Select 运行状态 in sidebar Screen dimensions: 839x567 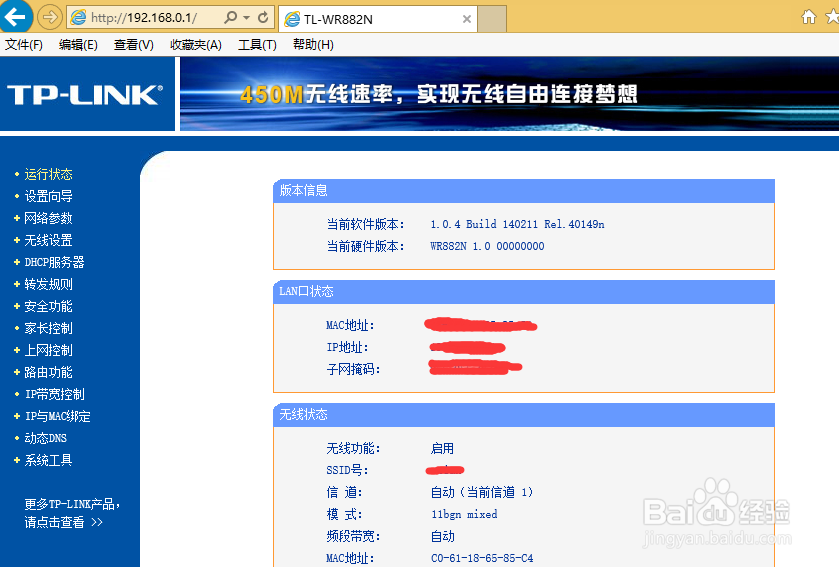point(48,174)
